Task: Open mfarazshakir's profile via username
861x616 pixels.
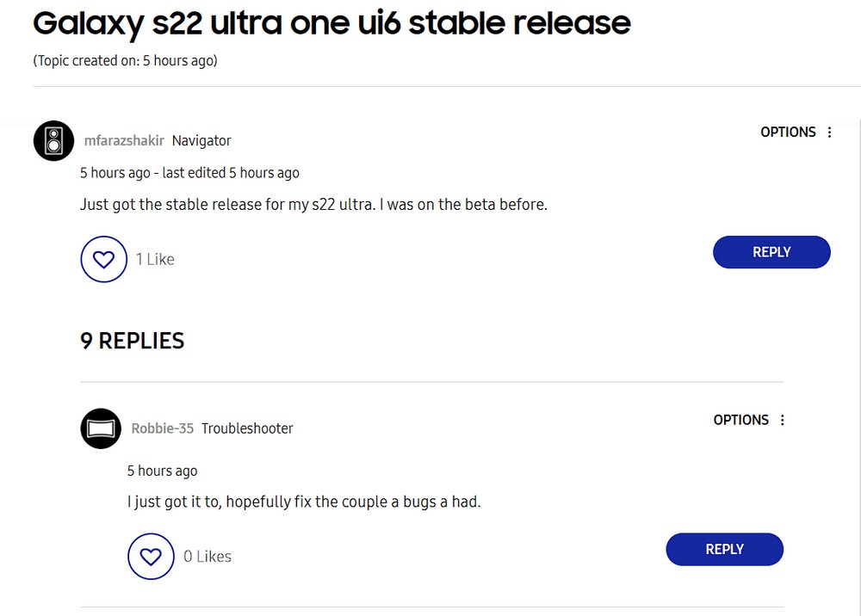Action: tap(124, 141)
